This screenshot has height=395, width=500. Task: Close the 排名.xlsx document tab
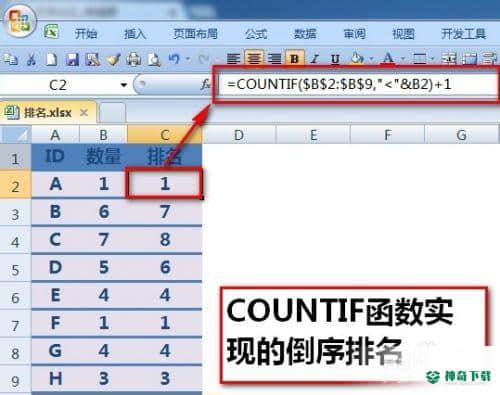[x=84, y=113]
